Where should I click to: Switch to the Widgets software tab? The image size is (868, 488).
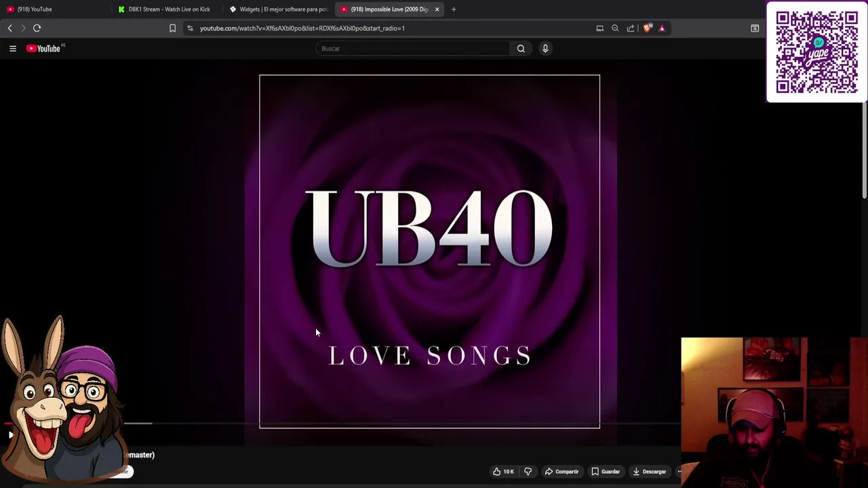point(278,9)
